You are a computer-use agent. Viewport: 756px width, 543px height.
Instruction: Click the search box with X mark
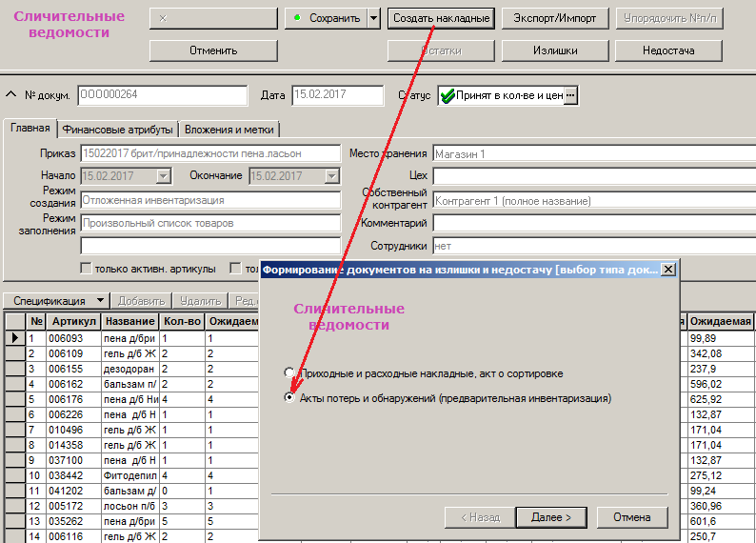pos(213,19)
